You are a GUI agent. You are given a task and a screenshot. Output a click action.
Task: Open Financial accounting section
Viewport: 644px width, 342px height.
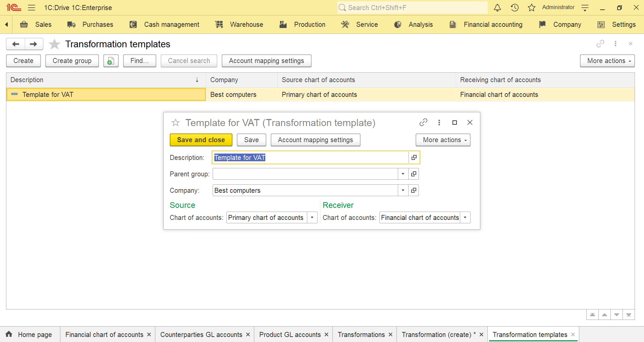pyautogui.click(x=486, y=24)
